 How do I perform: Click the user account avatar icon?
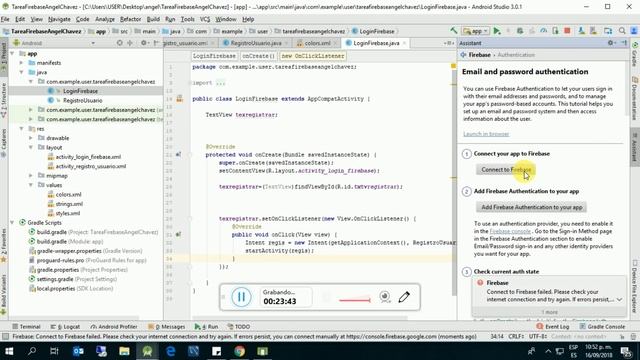tap(634, 31)
